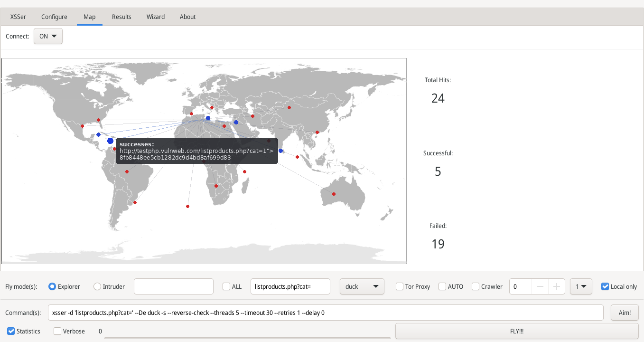Screen dimensions: 644x342
Task: Click the red marker in the South Atlantic
Action: (x=187, y=206)
